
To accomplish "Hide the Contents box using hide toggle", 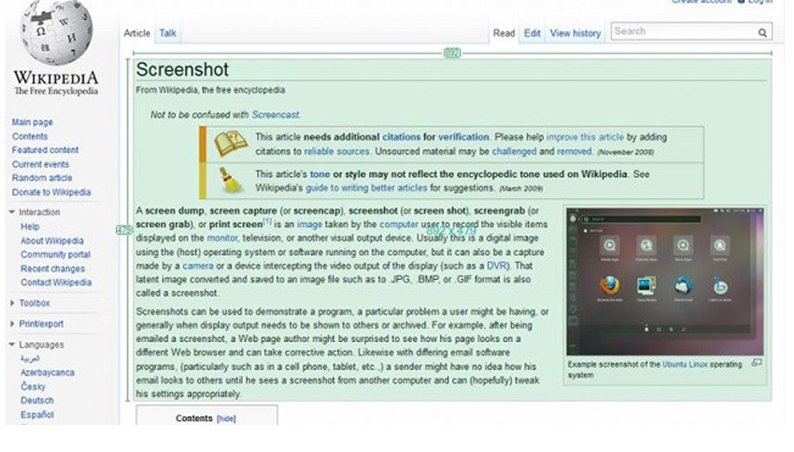I will (x=227, y=418).
